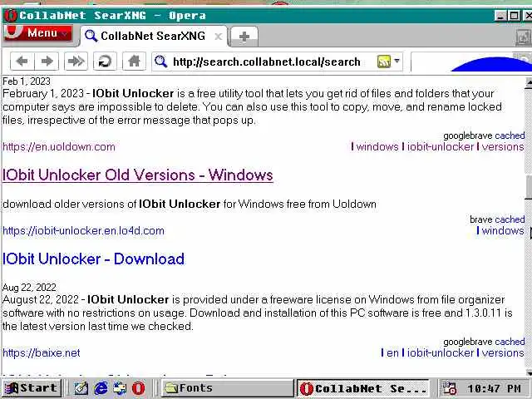
Task: Click page scrollbar down arrow
Action: [x=529, y=372]
